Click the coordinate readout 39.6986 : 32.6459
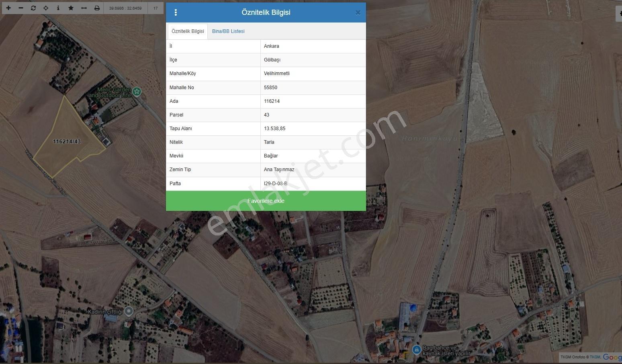 point(125,8)
